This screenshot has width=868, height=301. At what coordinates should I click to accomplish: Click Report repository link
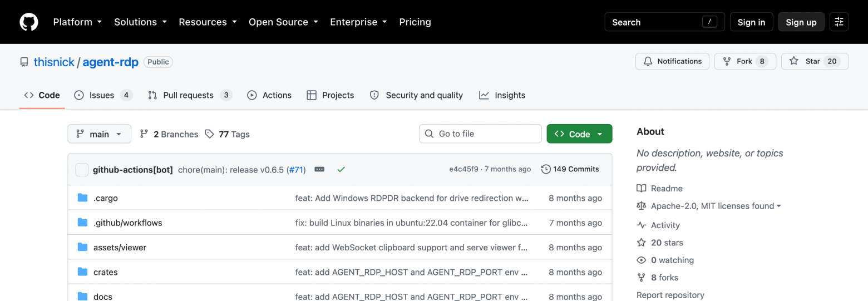point(670,295)
